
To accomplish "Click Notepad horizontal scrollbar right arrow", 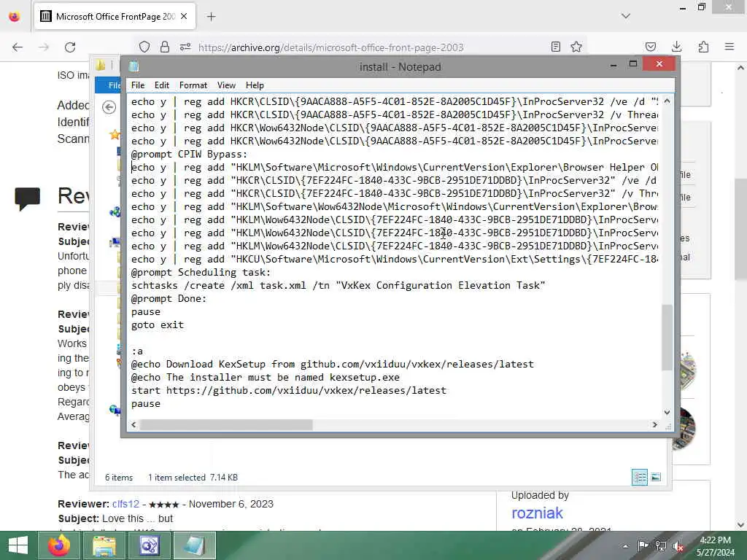I will coord(655,425).
